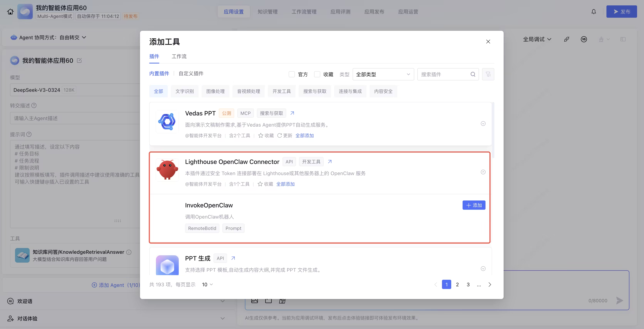Screen dimensions: 644x329
Task: Click 全部添加 link for Vedas PPT
Action: (x=304, y=135)
